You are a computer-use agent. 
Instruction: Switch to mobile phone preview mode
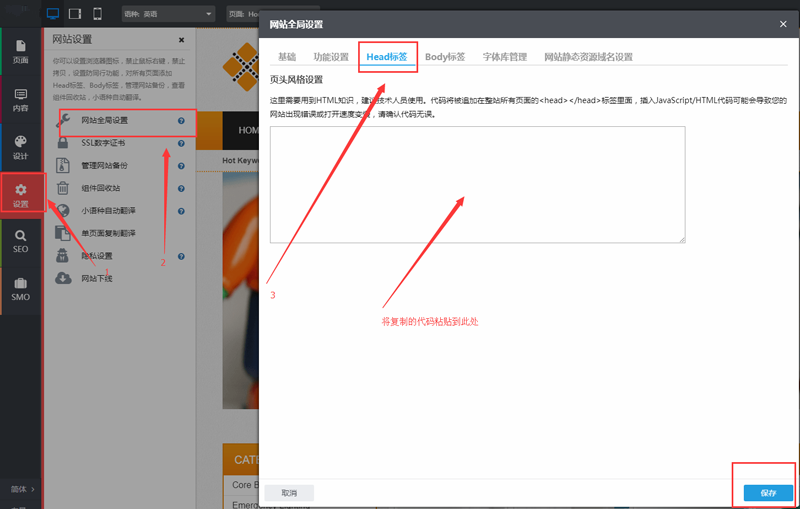point(97,14)
